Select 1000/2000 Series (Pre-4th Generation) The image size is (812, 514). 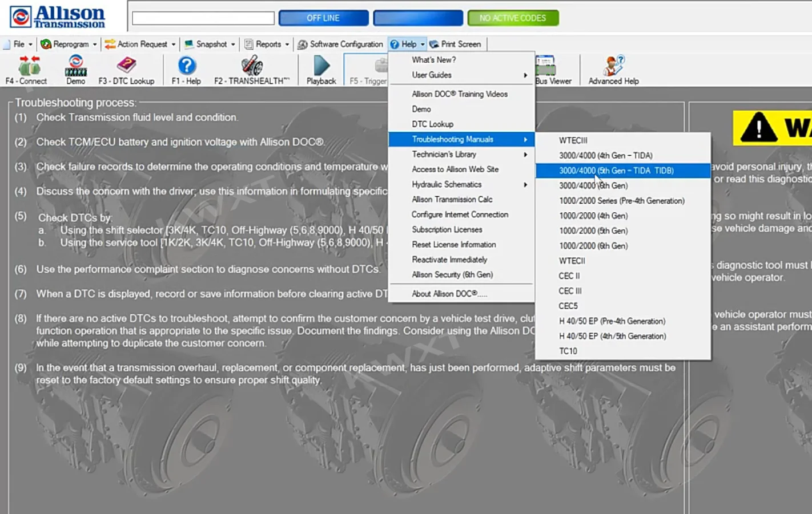[x=623, y=201]
